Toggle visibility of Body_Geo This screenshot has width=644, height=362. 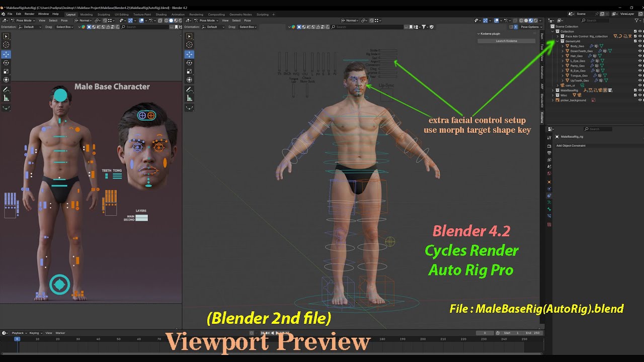pyautogui.click(x=640, y=46)
